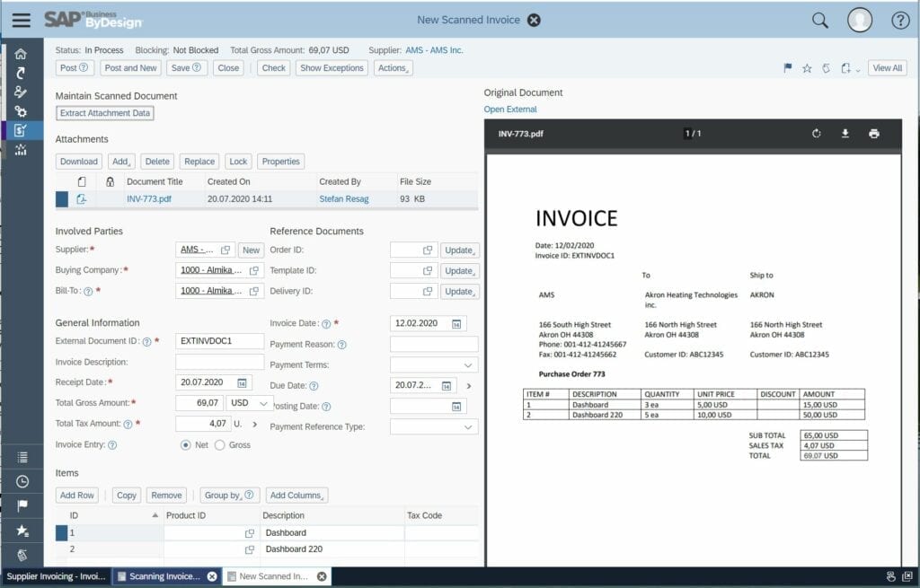The height and width of the screenshot is (588, 920).
Task: Close the New Scanned Invoice bottom tab
Action: tap(322, 576)
